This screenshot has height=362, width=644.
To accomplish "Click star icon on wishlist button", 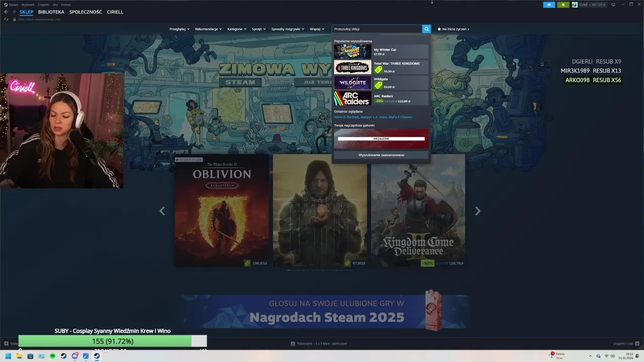I will 439,29.
